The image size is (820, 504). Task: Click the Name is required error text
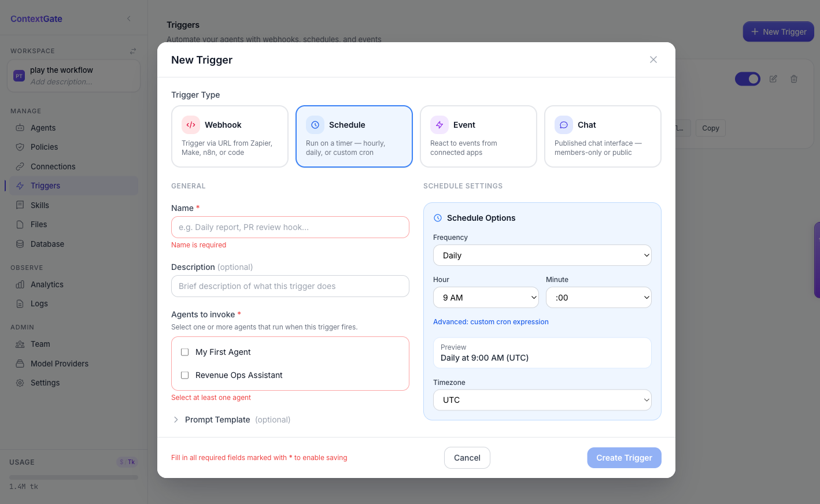click(x=198, y=245)
